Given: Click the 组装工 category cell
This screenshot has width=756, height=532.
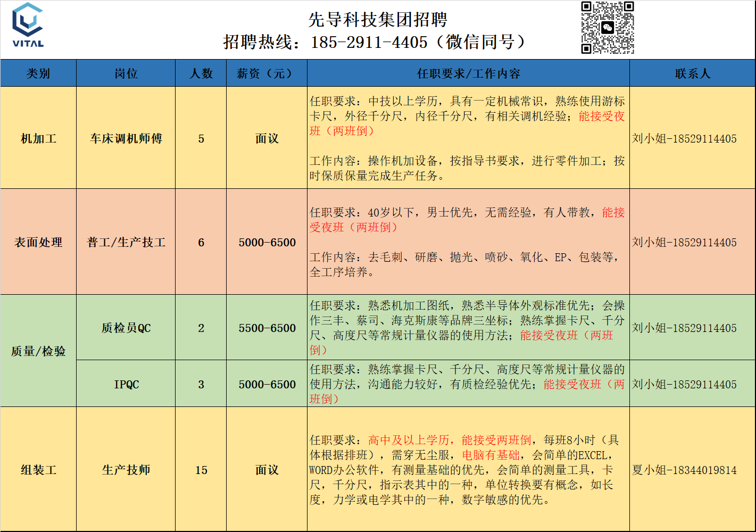Looking at the screenshot, I should 38,470.
